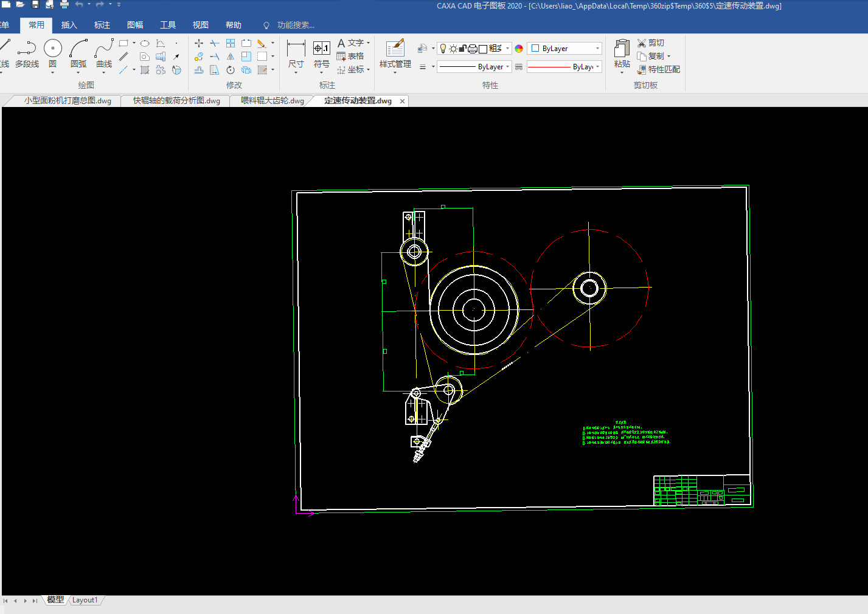Viewport: 868px width, 614px height.
Task: Switch to 喂料辊大齿轮.dwg document tab
Action: tap(272, 101)
